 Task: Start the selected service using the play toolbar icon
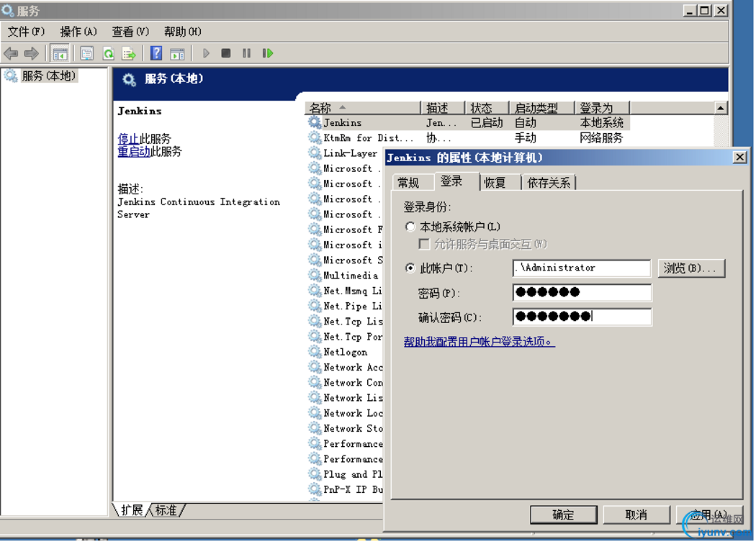(x=207, y=53)
